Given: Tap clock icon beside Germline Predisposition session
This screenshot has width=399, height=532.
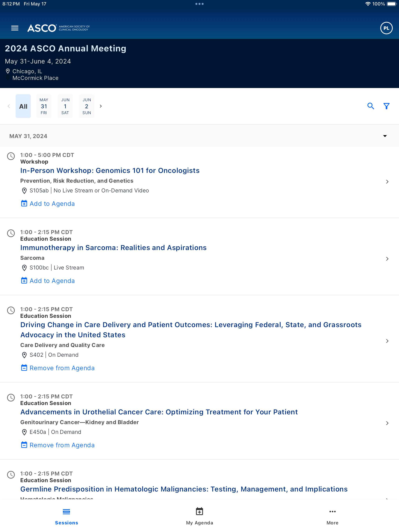Looking at the screenshot, I should (11, 475).
